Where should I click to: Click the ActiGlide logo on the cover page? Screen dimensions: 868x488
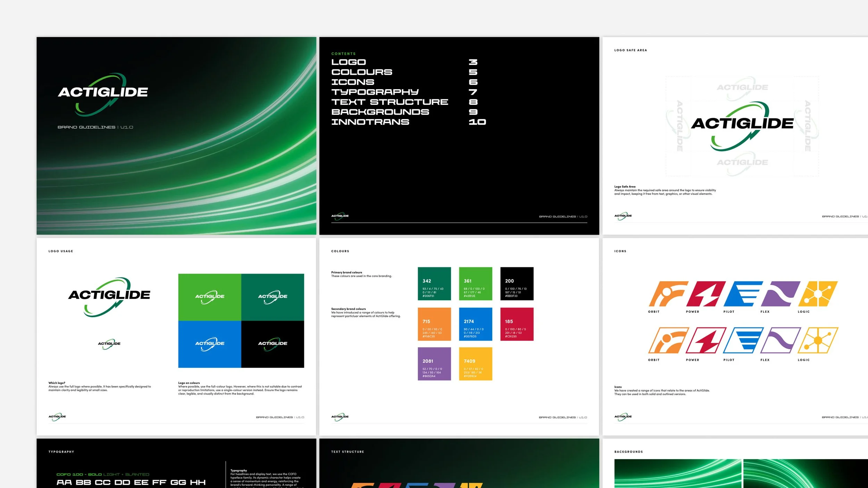[x=103, y=94]
